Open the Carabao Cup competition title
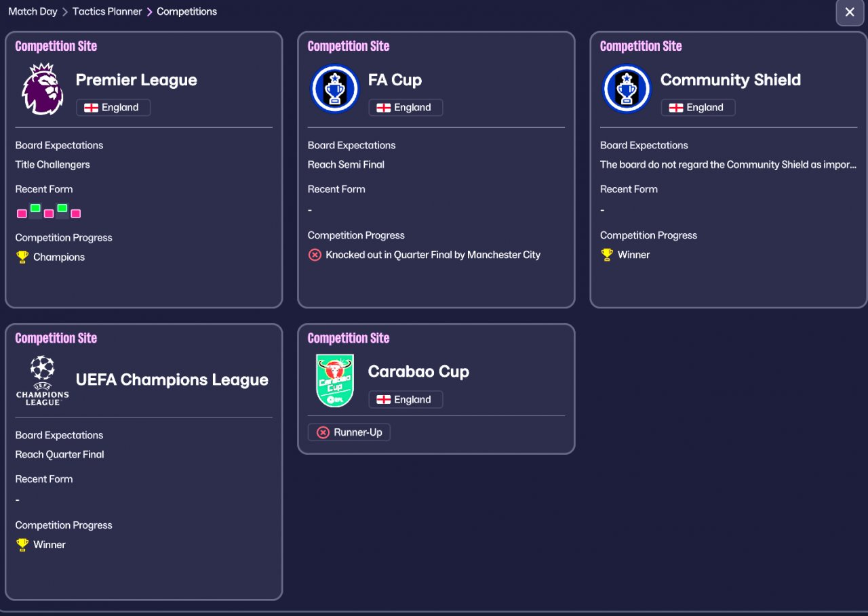Viewport: 868px width, 616px height. 418,371
